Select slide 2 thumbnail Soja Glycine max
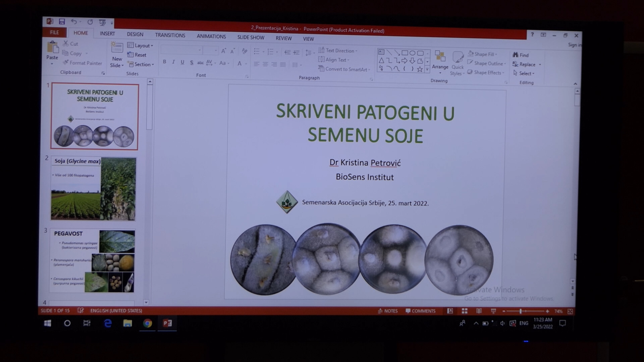This screenshot has width=644, height=362. (93, 189)
